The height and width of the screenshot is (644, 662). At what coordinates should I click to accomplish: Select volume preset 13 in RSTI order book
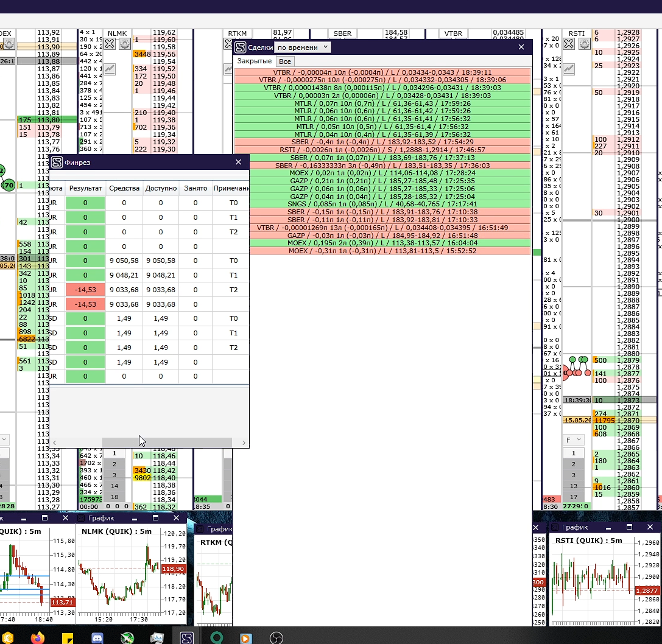(x=573, y=486)
